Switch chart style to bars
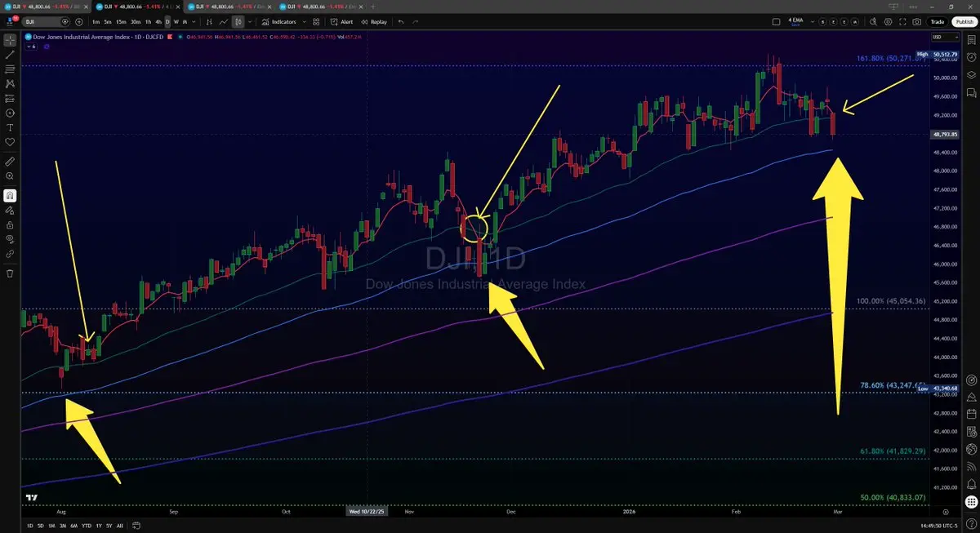Viewport: 980px width, 533px height. [208, 22]
